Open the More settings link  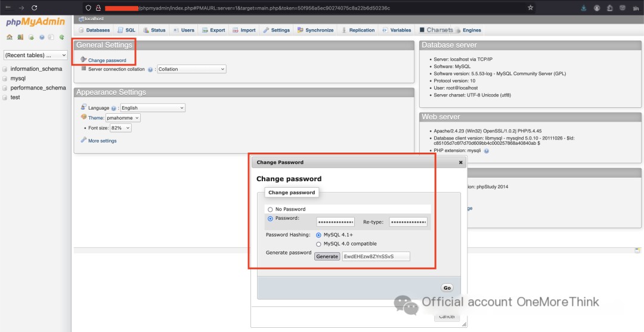click(x=103, y=141)
